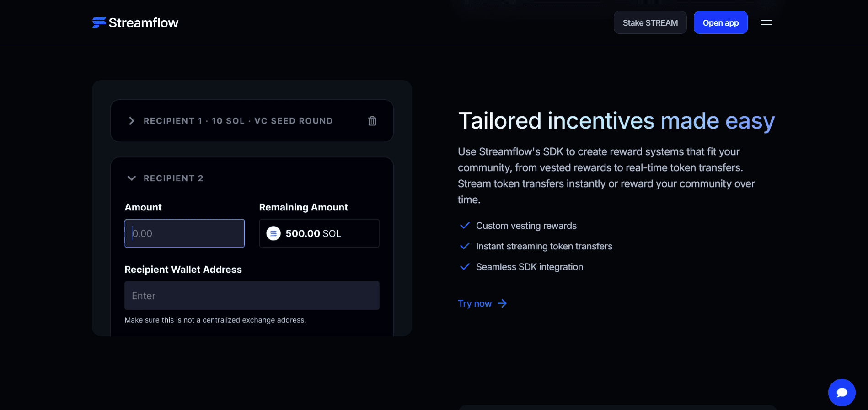This screenshot has height=410, width=868.
Task: Collapse the Recipient 2 section chevron
Action: click(x=132, y=178)
